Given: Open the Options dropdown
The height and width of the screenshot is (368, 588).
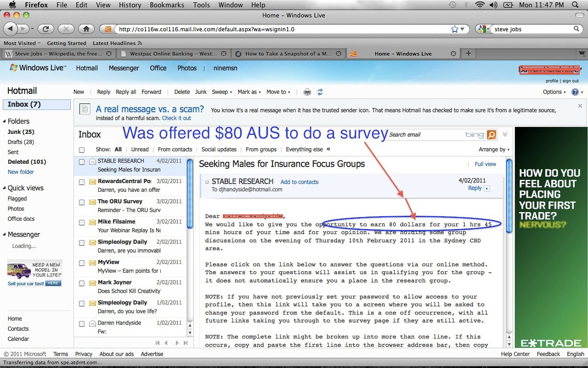Looking at the screenshot, I should pos(554,92).
